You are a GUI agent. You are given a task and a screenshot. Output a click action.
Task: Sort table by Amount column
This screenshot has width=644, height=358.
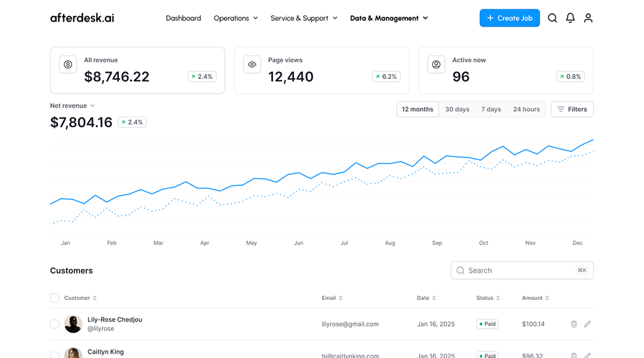[x=536, y=298]
